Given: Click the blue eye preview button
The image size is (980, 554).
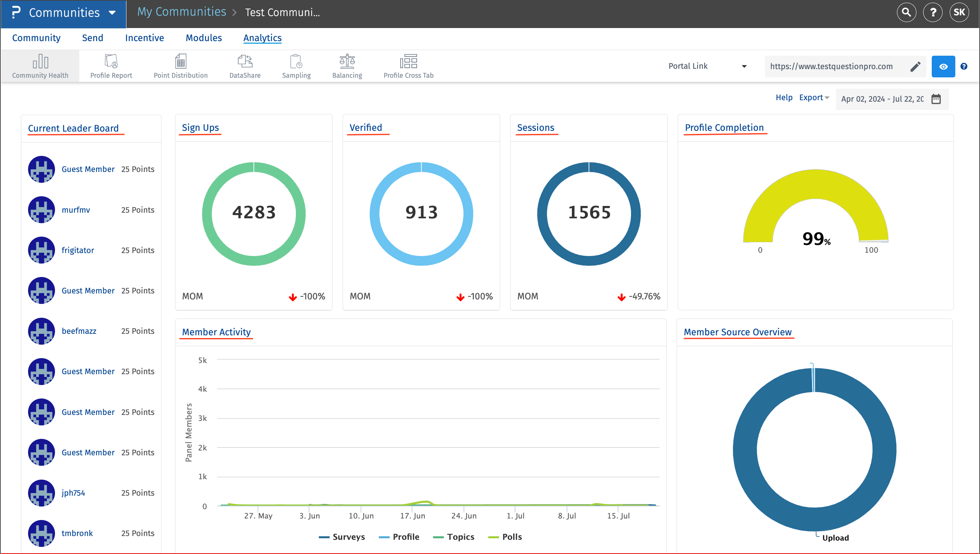Looking at the screenshot, I should (943, 67).
